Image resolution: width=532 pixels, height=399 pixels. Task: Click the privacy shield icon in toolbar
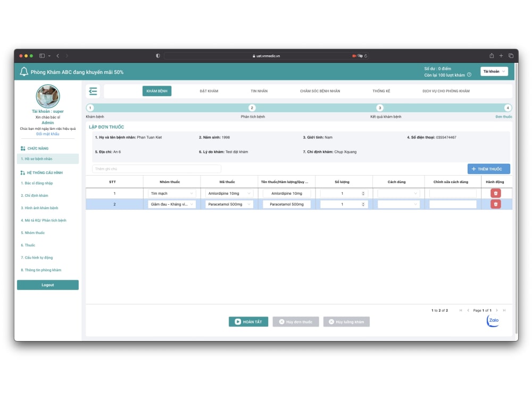pos(158,56)
